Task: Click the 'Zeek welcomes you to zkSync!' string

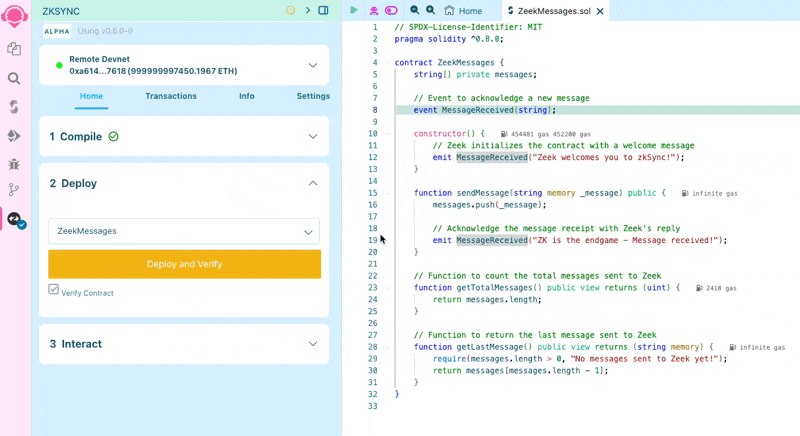Action: pyautogui.click(x=605, y=158)
